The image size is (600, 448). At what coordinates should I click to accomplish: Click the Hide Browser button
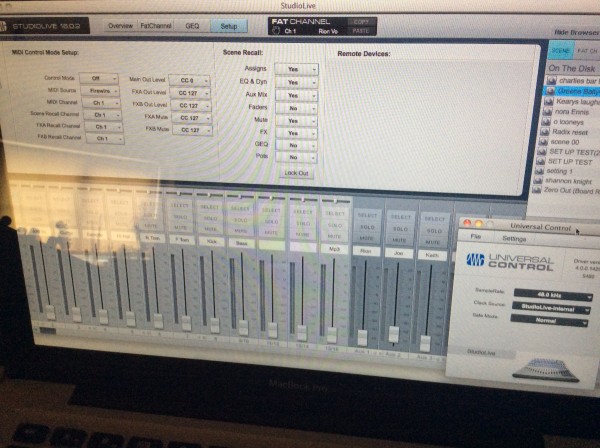577,33
